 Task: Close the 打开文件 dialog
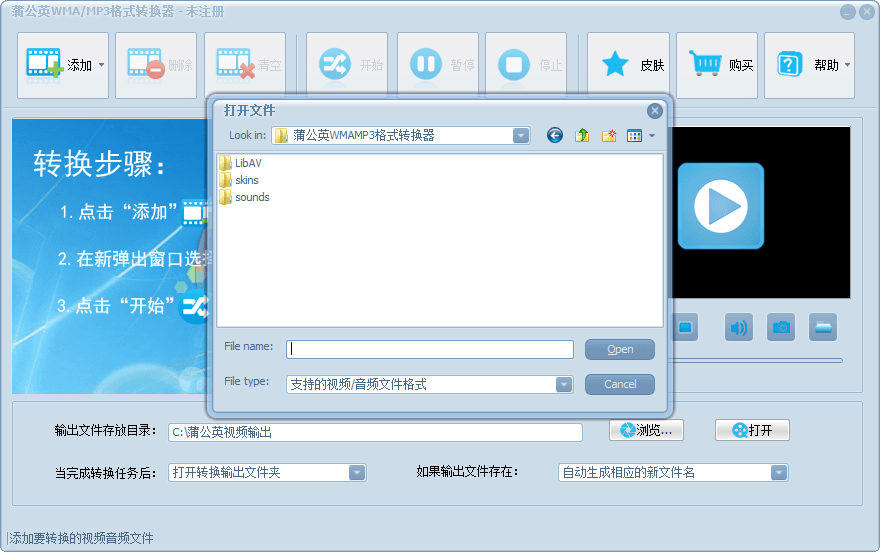click(x=654, y=111)
